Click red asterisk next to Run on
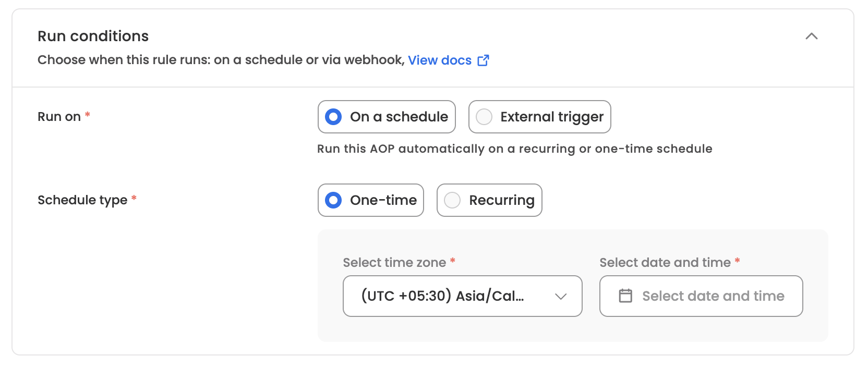 pos(88,114)
